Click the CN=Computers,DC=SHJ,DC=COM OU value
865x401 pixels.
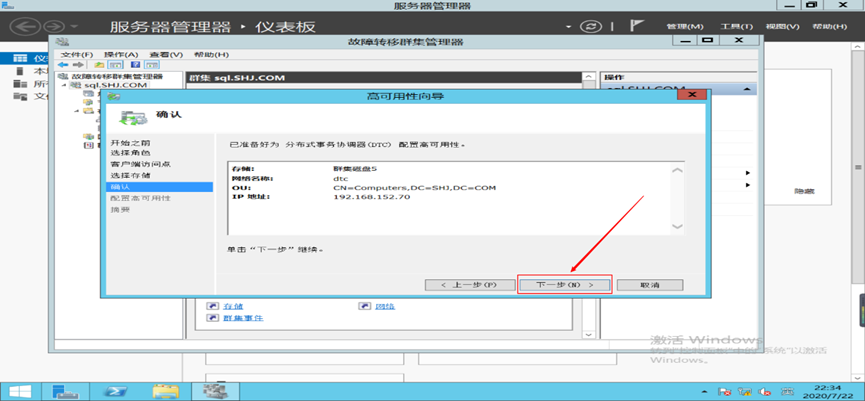(415, 188)
